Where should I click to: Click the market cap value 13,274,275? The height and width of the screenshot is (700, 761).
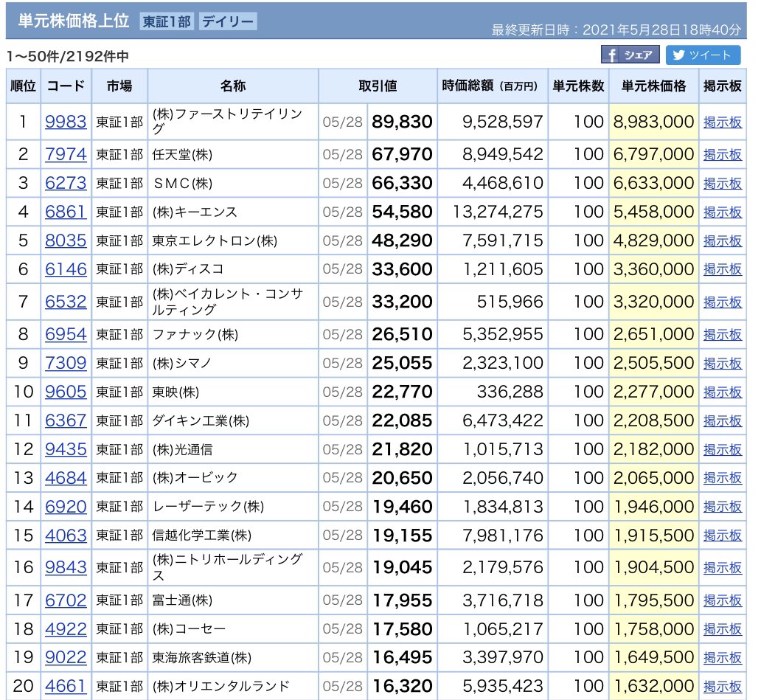498,212
